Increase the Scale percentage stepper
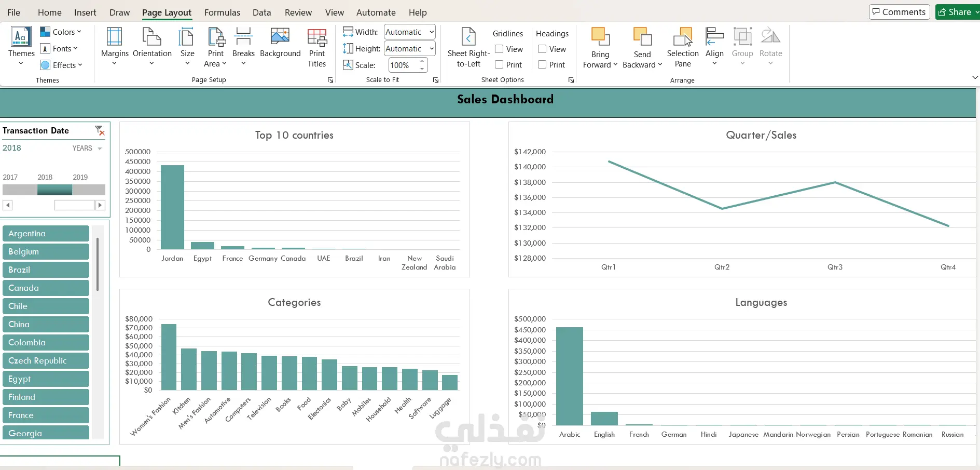This screenshot has width=980, height=470. click(422, 62)
